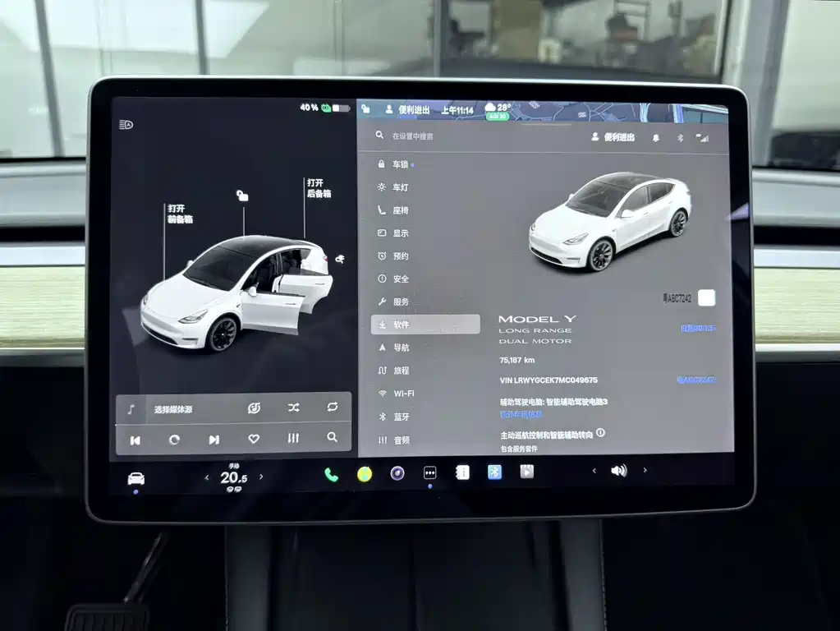The height and width of the screenshot is (631, 840).
Task: Open the 车锁 (Locks) settings menu
Action: coord(395,164)
